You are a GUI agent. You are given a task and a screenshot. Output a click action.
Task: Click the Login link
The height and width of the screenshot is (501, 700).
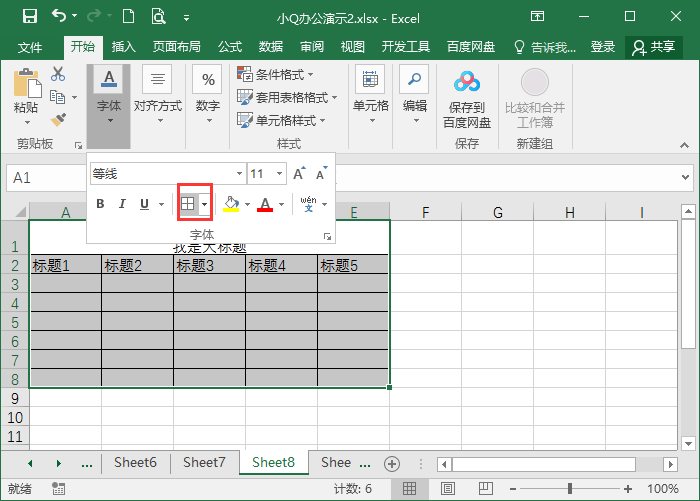[x=603, y=47]
